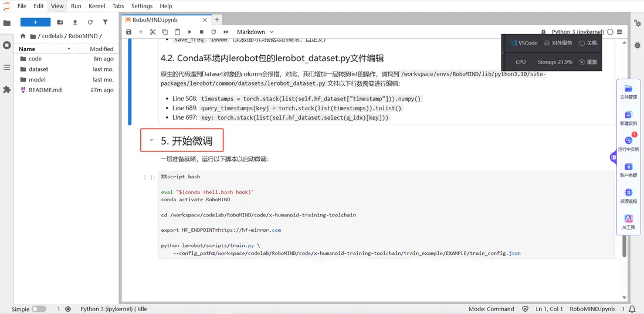Open the File Browser sidebar tab
644x314 pixels.
pyautogui.click(x=6, y=23)
